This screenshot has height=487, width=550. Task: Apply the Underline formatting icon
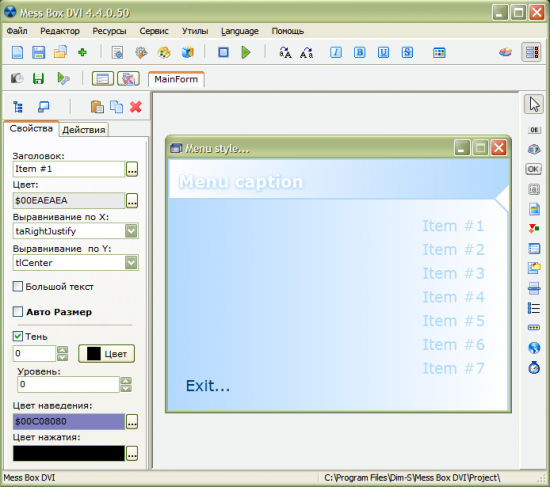tap(383, 53)
